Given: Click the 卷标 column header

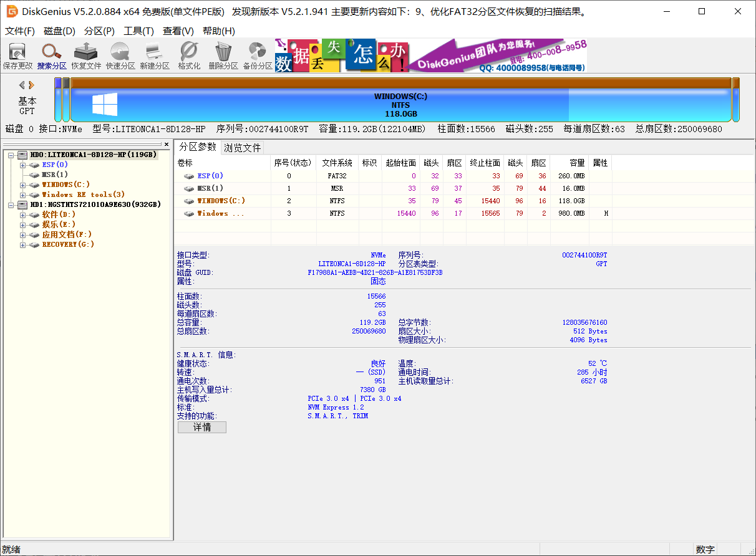Looking at the screenshot, I should [x=223, y=163].
